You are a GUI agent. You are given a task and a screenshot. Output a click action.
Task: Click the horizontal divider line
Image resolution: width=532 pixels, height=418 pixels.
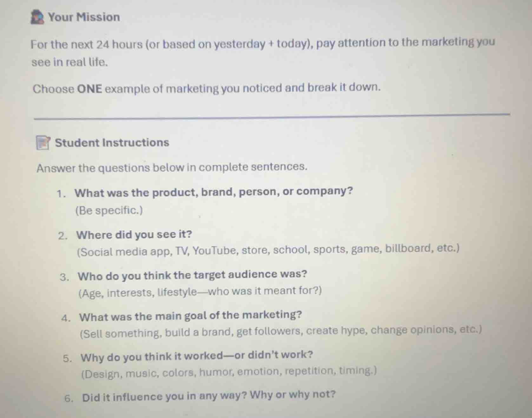272,116
